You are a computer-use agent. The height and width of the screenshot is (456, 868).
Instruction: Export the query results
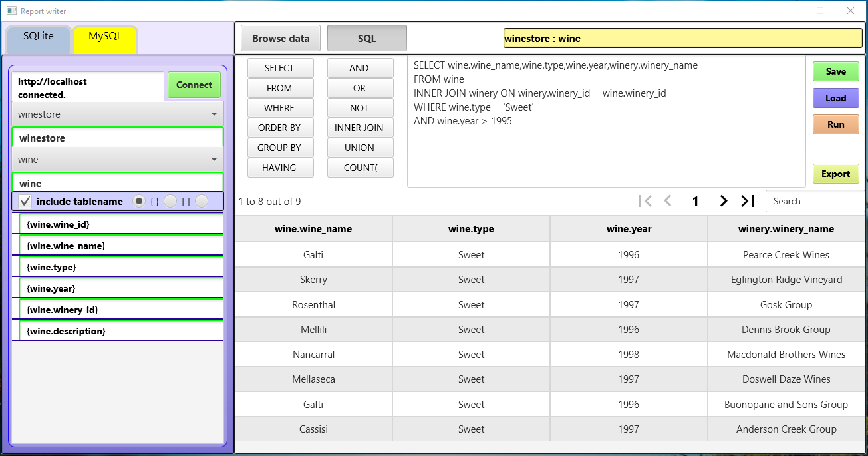click(x=835, y=174)
